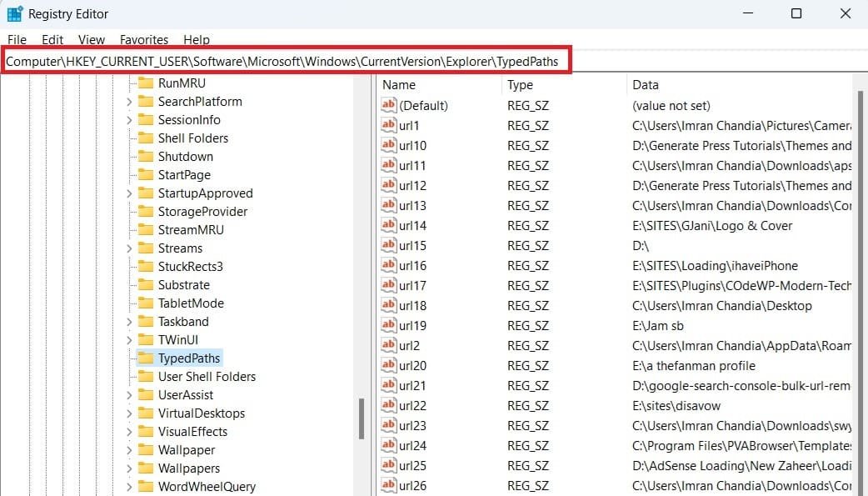Open the View menu

click(x=92, y=39)
